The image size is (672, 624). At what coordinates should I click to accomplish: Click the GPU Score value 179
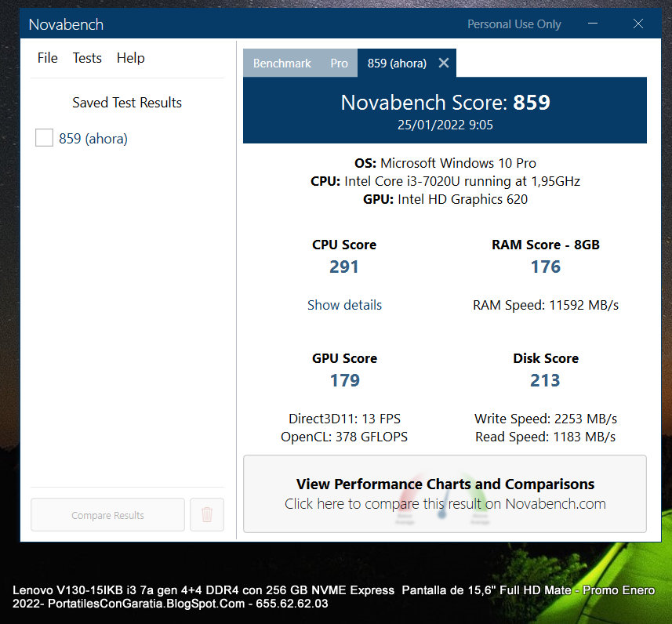(344, 380)
